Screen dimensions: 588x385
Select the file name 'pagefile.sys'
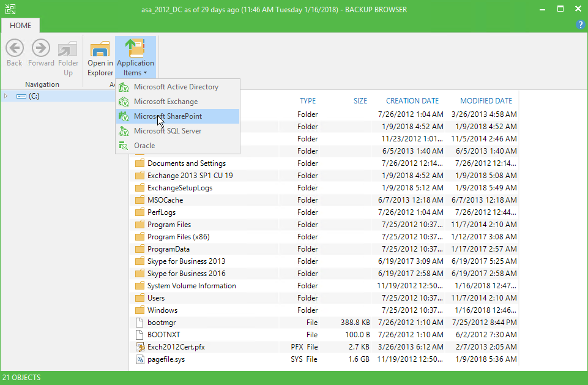pyautogui.click(x=166, y=359)
